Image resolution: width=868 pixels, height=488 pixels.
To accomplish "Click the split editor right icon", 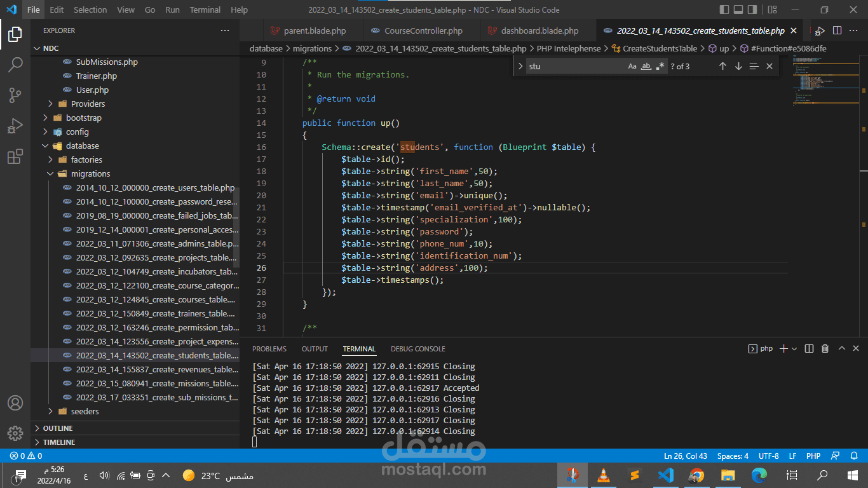I will click(837, 30).
